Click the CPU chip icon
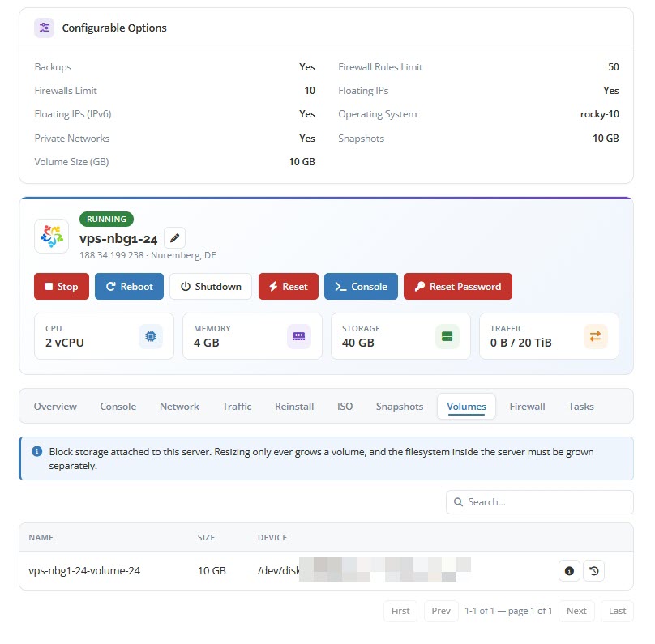Image resolution: width=655 pixels, height=644 pixels. click(151, 336)
